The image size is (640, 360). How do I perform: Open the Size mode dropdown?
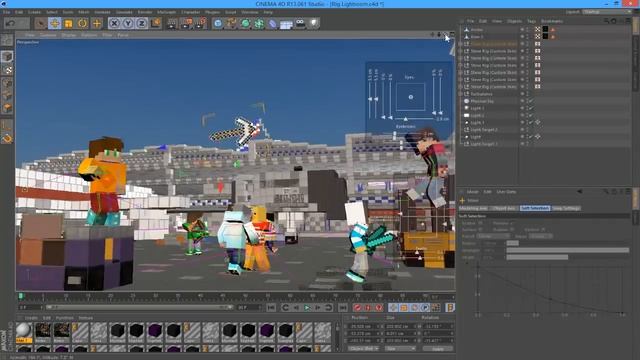[400, 349]
